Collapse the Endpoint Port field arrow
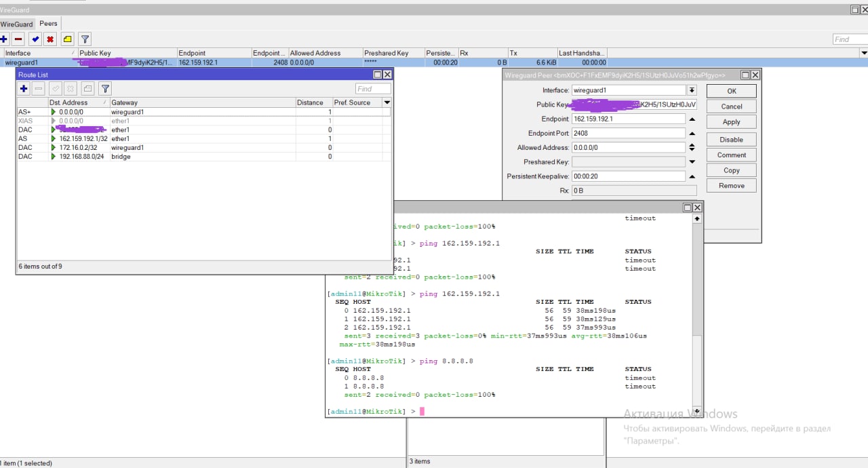The width and height of the screenshot is (868, 468). [x=692, y=133]
